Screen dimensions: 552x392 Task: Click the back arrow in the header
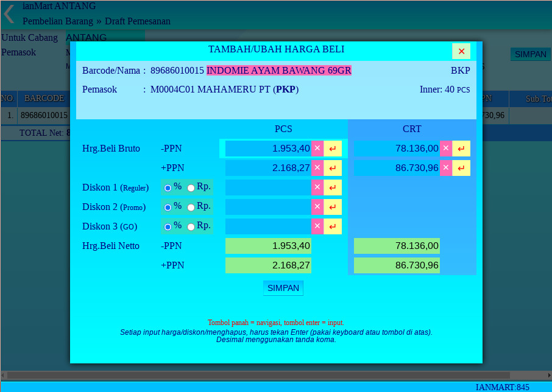pyautogui.click(x=9, y=13)
